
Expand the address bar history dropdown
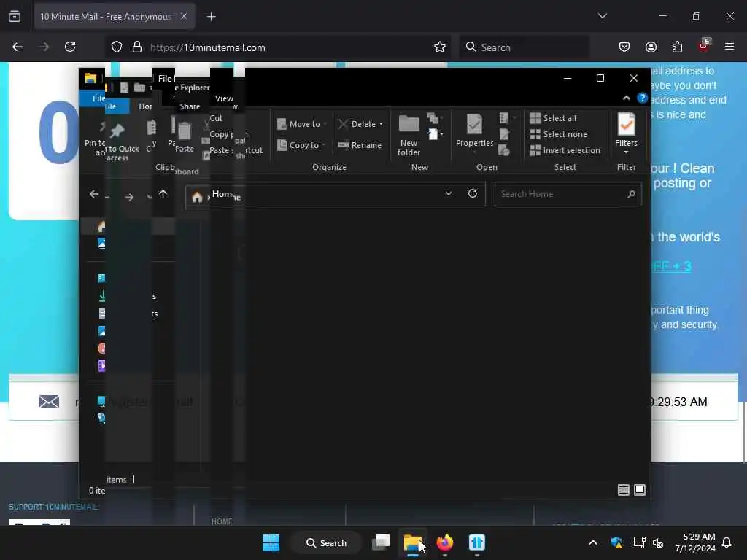[x=449, y=193]
